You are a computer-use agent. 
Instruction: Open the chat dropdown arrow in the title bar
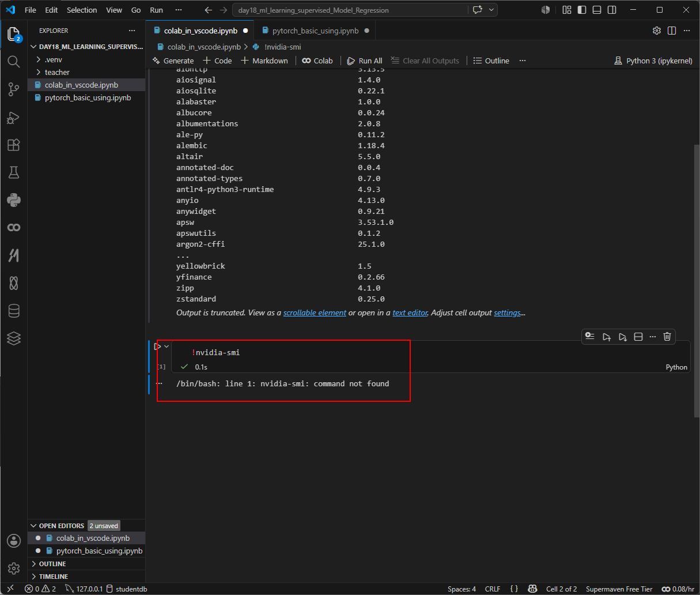coord(491,10)
